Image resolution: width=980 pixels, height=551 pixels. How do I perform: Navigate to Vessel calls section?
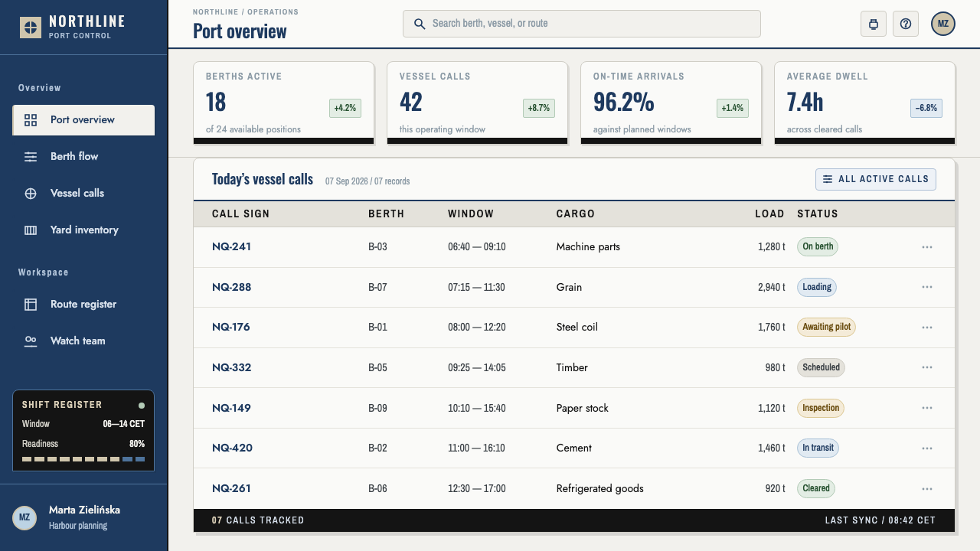83,194
